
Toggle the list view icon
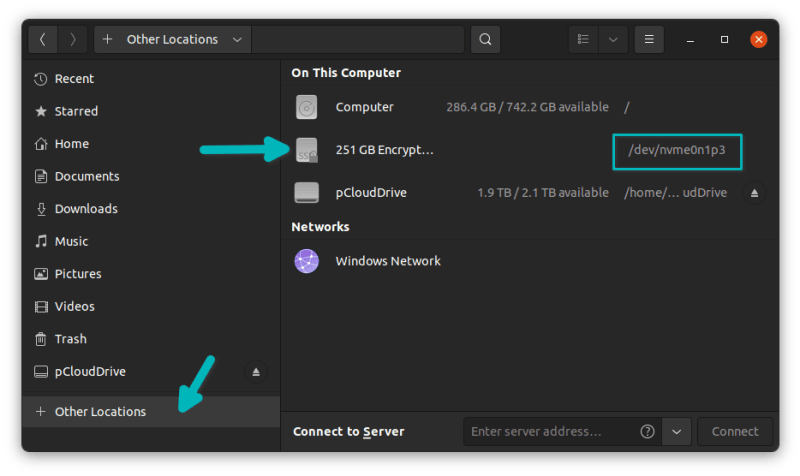coord(583,40)
